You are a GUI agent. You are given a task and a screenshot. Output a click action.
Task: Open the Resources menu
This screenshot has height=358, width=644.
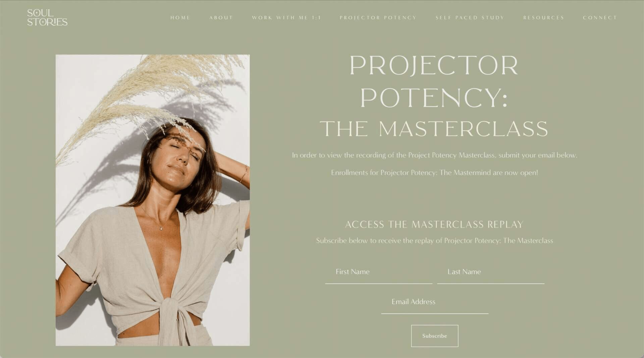click(x=544, y=17)
